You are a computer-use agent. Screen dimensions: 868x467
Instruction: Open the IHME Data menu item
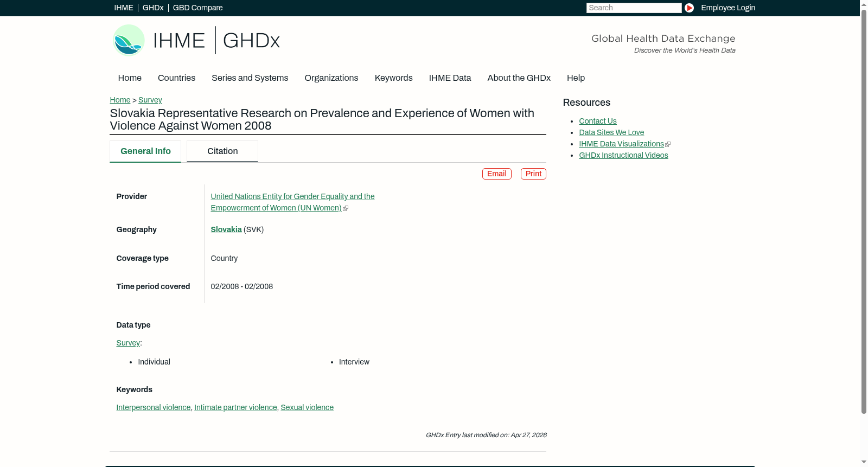click(450, 78)
